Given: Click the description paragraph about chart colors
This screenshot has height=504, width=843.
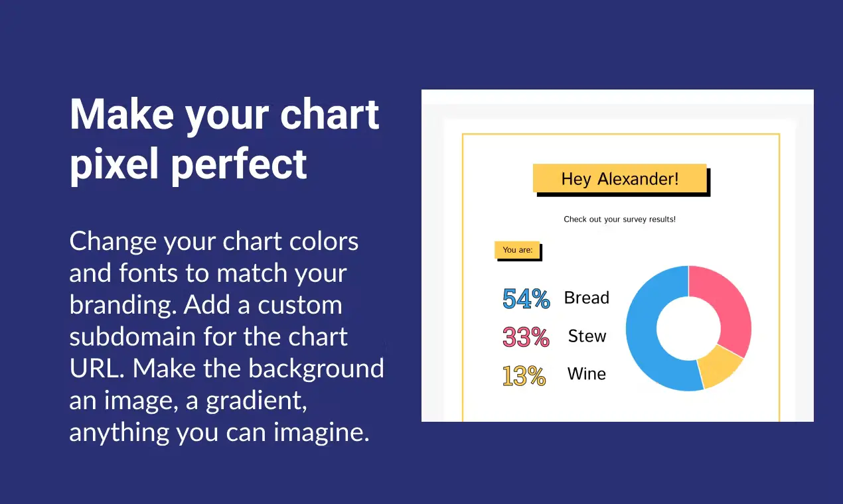Looking at the screenshot, I should point(227,336).
